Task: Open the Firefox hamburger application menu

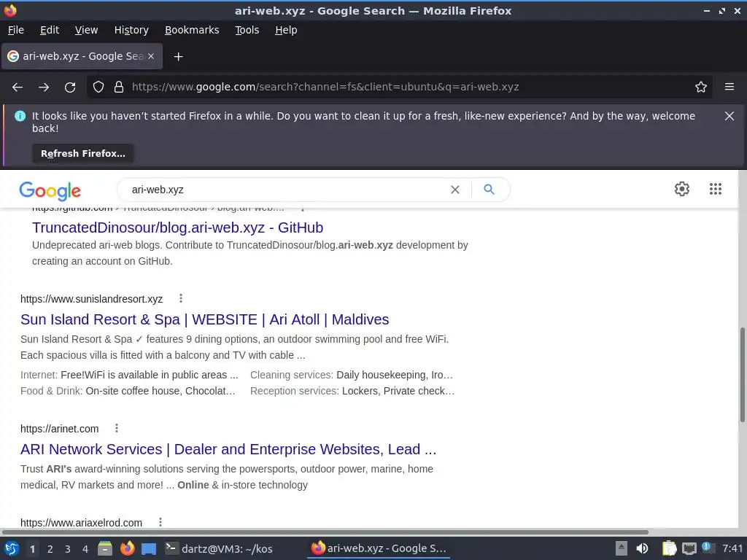Action: 729,87
